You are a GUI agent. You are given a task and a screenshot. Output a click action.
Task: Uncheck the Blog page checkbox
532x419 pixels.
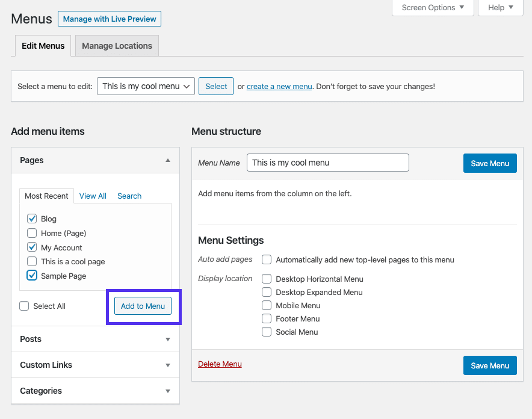click(32, 219)
